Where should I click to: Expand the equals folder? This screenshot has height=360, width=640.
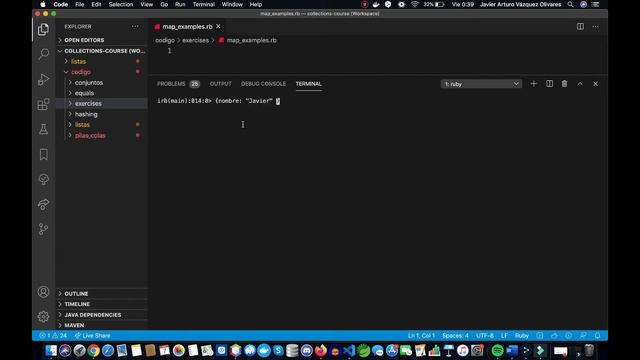point(102,93)
